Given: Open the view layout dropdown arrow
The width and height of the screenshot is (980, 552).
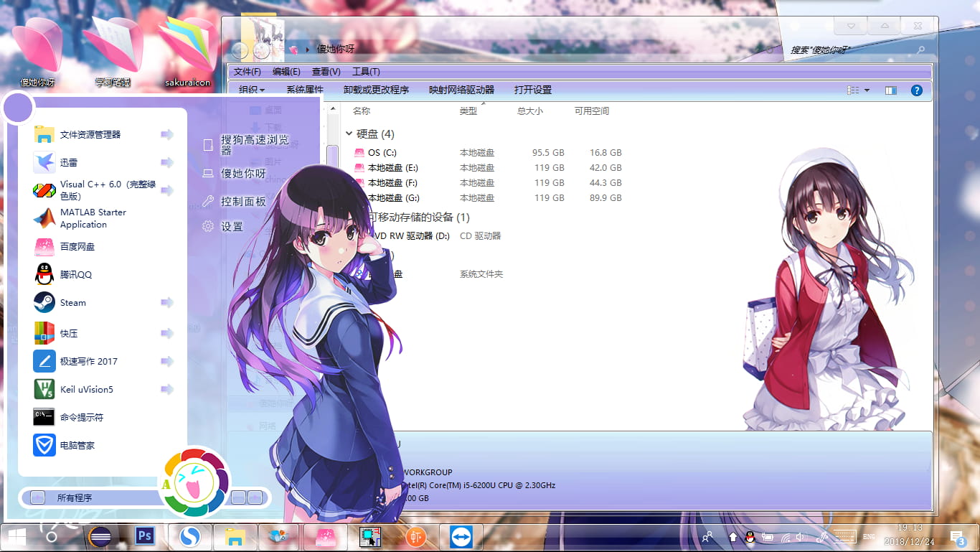Looking at the screenshot, I should point(868,89).
